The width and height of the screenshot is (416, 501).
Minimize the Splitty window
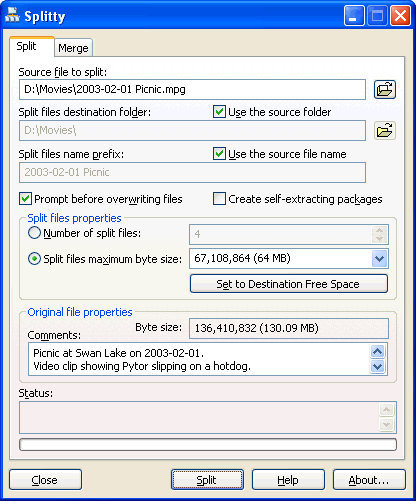click(354, 15)
